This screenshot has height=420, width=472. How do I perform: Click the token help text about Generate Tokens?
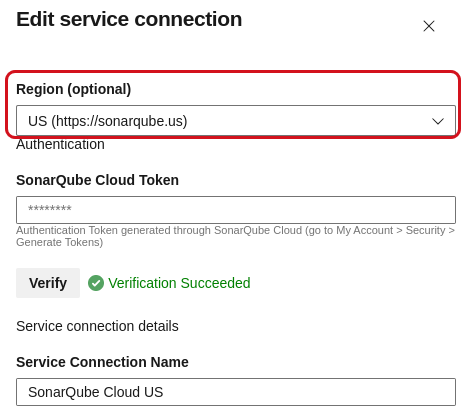[x=235, y=236]
